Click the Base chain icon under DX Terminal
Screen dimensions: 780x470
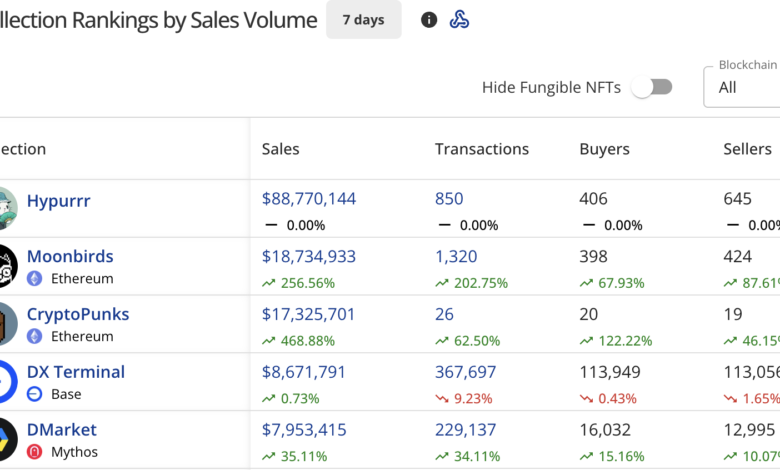coord(35,394)
